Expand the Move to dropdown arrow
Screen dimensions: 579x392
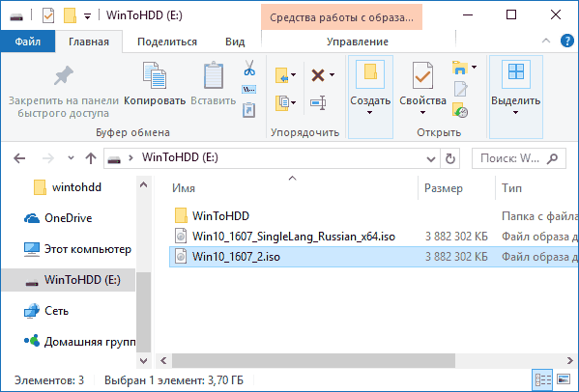(293, 75)
